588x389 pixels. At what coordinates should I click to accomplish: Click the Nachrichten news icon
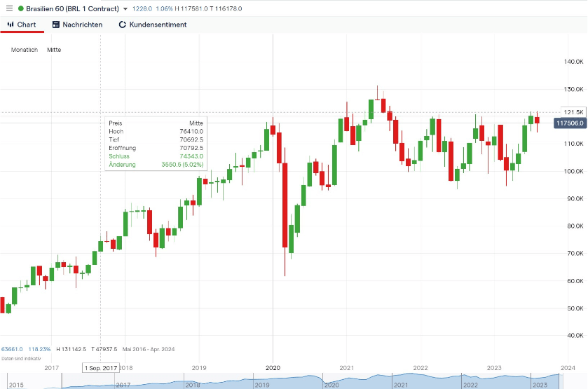coord(56,25)
